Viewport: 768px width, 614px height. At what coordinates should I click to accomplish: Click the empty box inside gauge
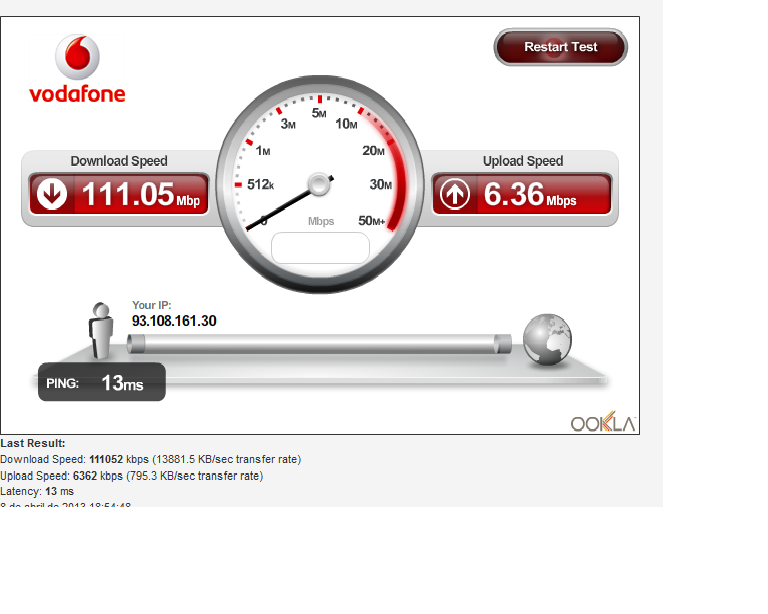click(320, 248)
